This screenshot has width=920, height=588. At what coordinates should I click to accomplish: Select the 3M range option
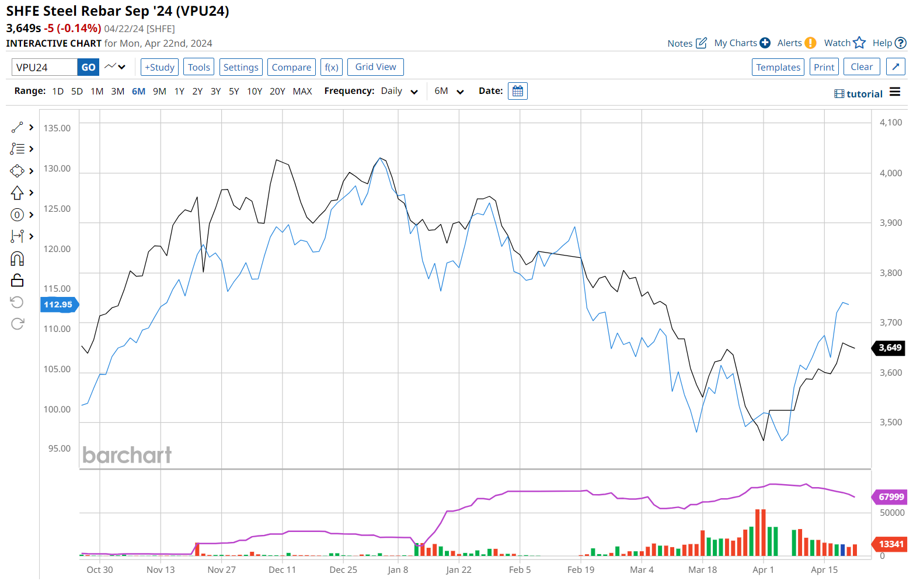tap(117, 92)
